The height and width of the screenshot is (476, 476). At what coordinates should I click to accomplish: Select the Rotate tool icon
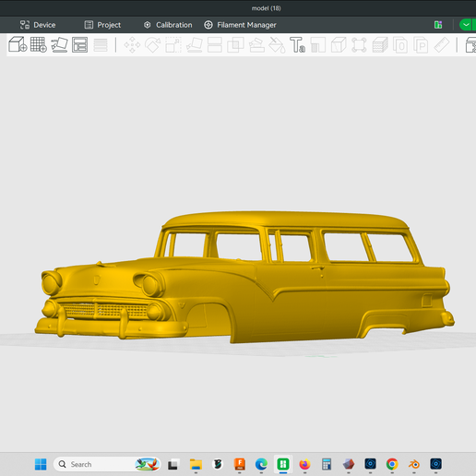click(x=153, y=45)
